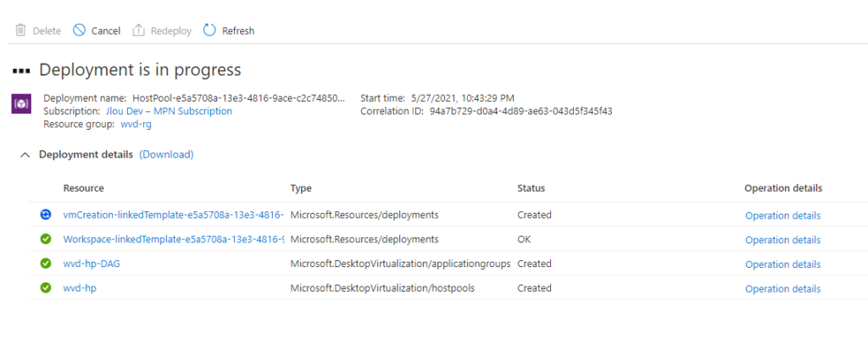Image resolution: width=868 pixels, height=351 pixels.
Task: Click the Refresh toolbar label
Action: click(x=238, y=31)
